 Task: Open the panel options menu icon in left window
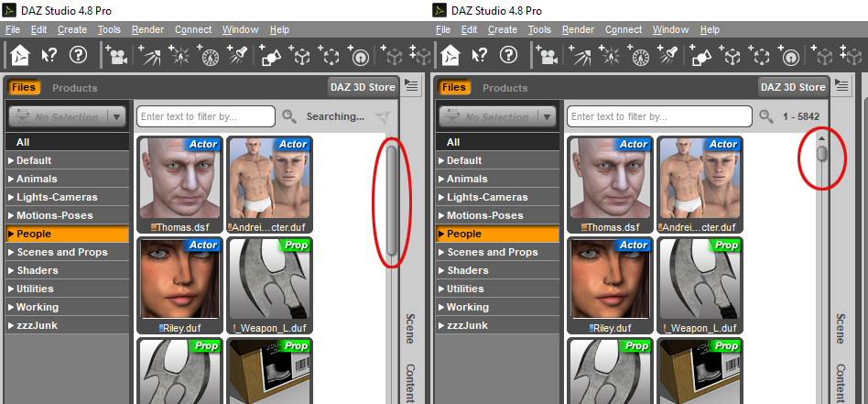(411, 85)
